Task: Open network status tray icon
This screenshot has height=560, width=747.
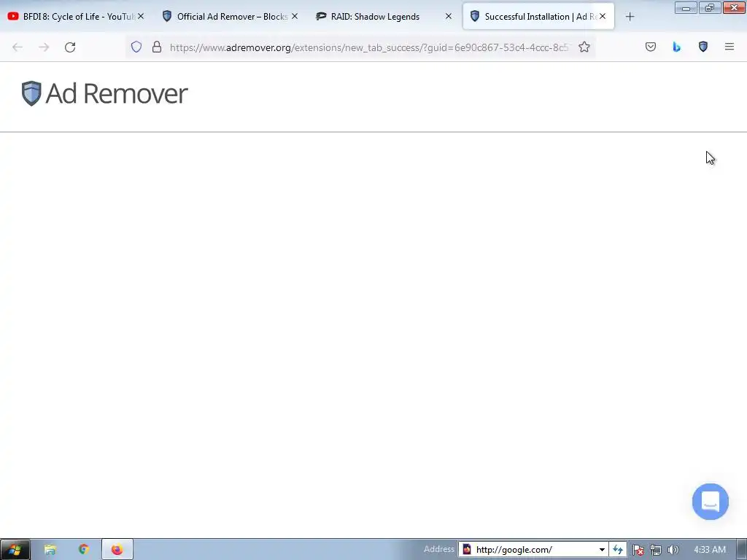Action: tap(656, 550)
